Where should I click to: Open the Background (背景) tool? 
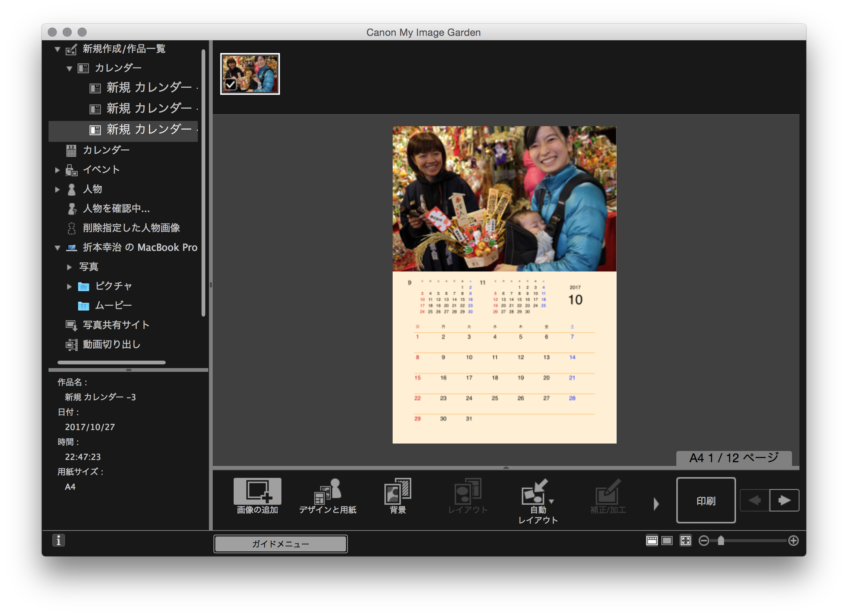click(397, 492)
